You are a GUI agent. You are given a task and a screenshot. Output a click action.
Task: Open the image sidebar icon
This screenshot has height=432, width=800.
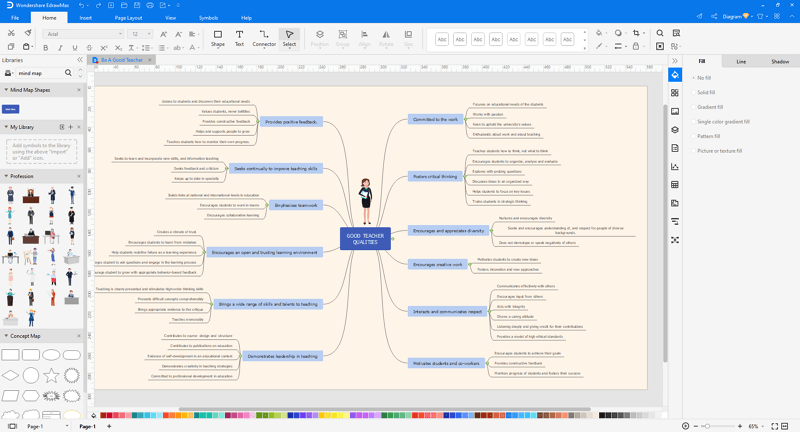[675, 111]
